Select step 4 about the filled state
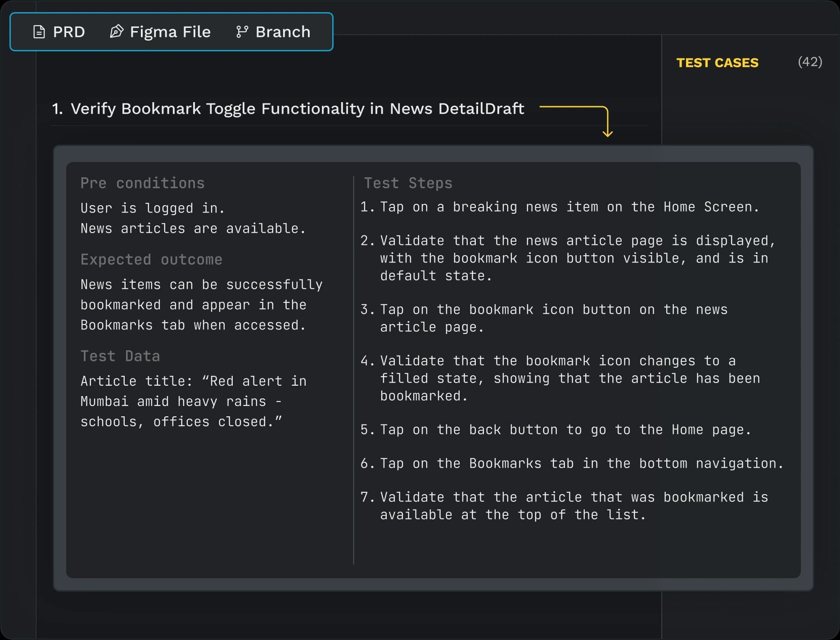 tap(560, 378)
